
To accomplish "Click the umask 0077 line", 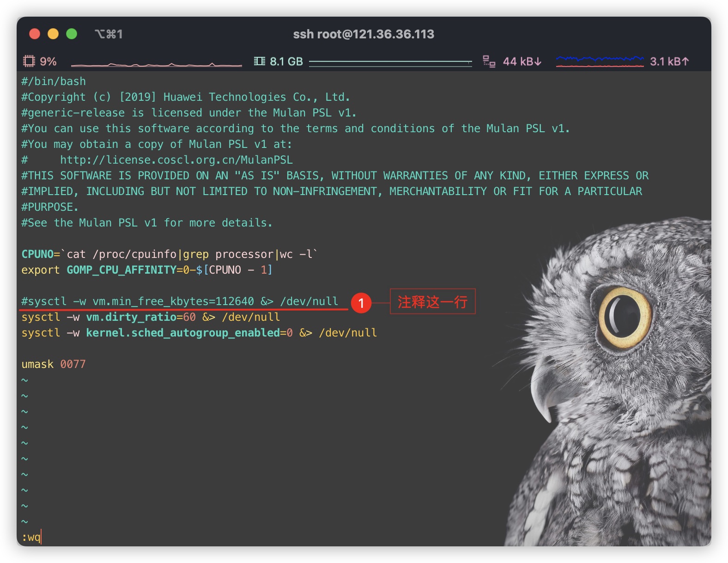I will pos(54,364).
